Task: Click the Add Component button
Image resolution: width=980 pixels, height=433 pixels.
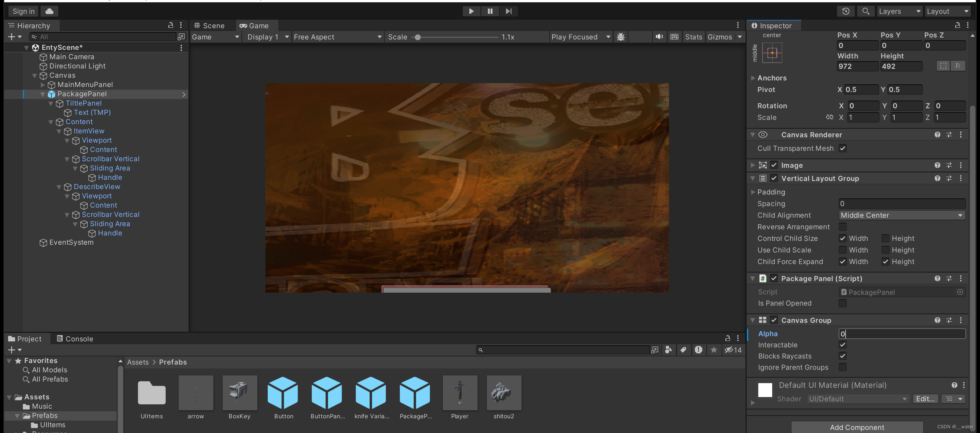Action: [857, 427]
